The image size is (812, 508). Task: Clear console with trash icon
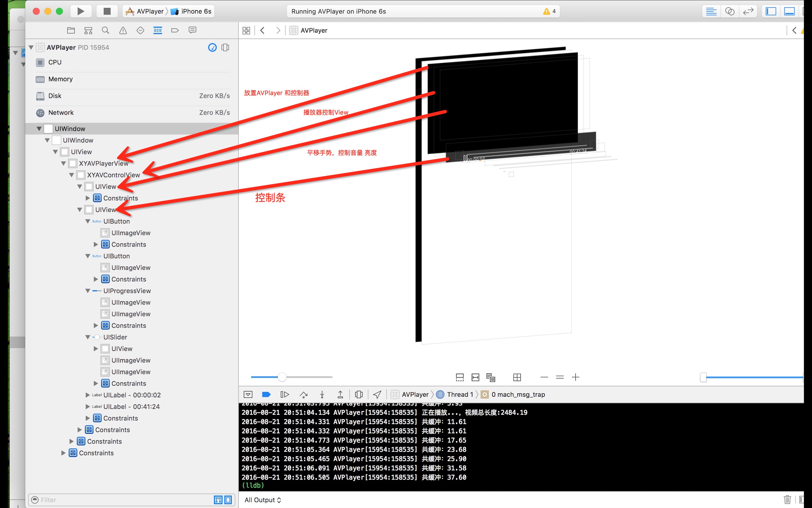(787, 500)
